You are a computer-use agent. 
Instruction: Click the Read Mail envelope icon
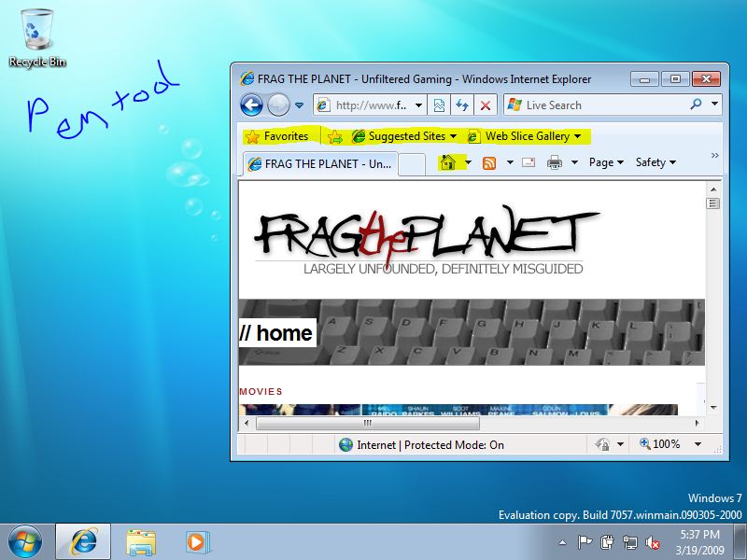[x=529, y=162]
